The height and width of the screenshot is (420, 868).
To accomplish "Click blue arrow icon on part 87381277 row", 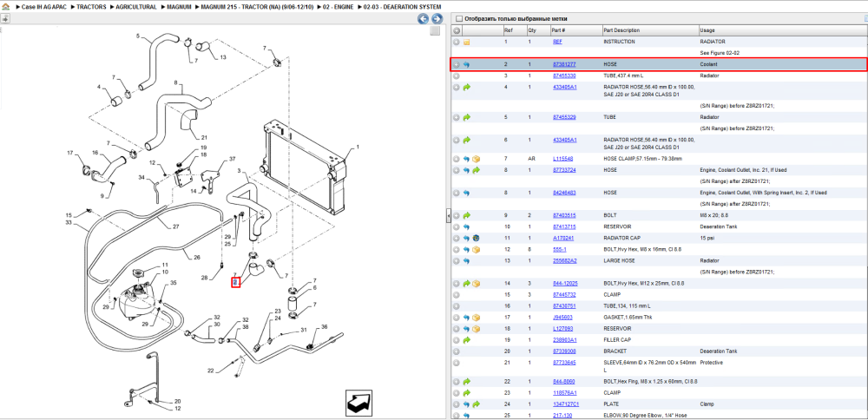I will 467,65.
